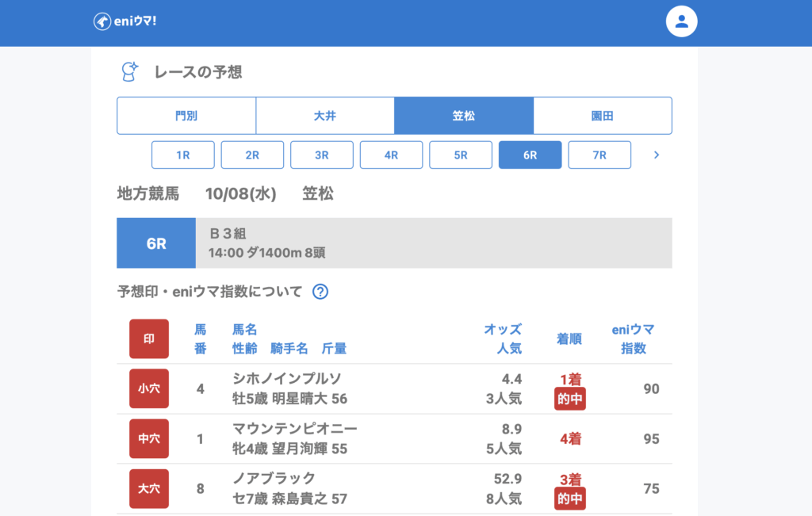Choose the 3R race button
The image size is (812, 516).
coord(322,155)
